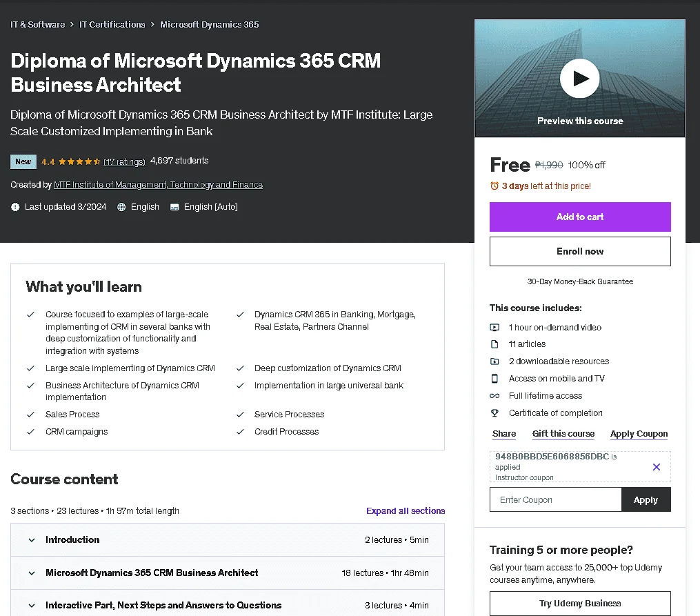The width and height of the screenshot is (700, 616).
Task: Click the '2 lectures • 5min' text
Action: click(397, 539)
